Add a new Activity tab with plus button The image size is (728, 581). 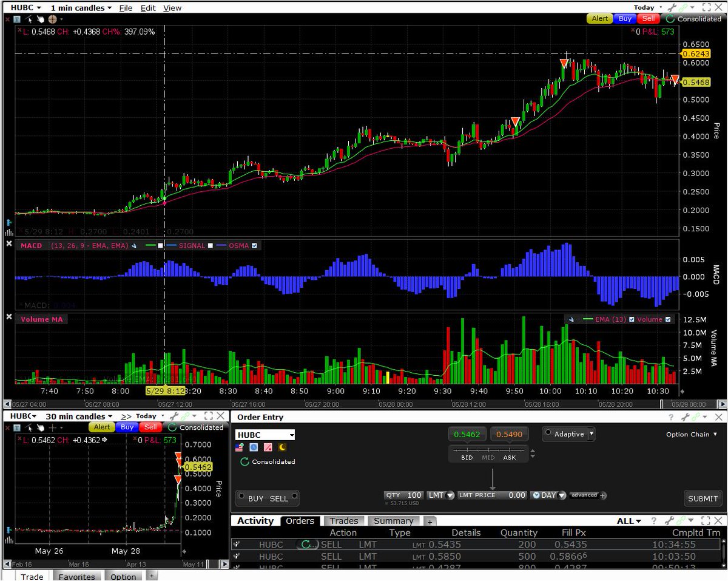(430, 522)
